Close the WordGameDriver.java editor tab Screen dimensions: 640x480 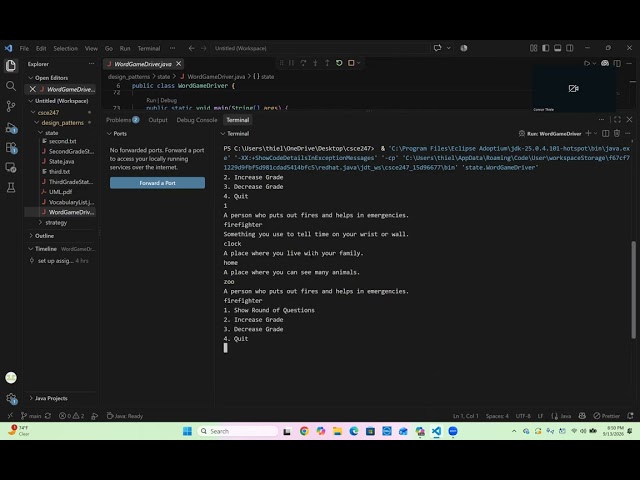pos(178,64)
